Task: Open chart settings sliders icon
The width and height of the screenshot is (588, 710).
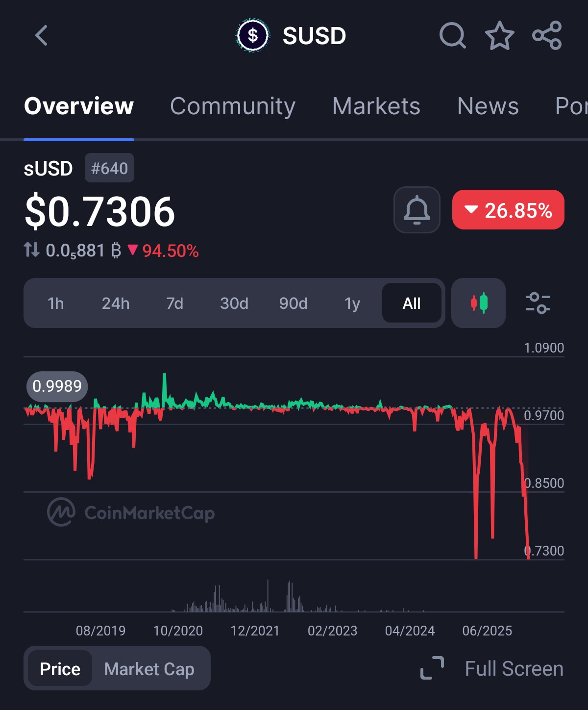Action: pyautogui.click(x=538, y=303)
